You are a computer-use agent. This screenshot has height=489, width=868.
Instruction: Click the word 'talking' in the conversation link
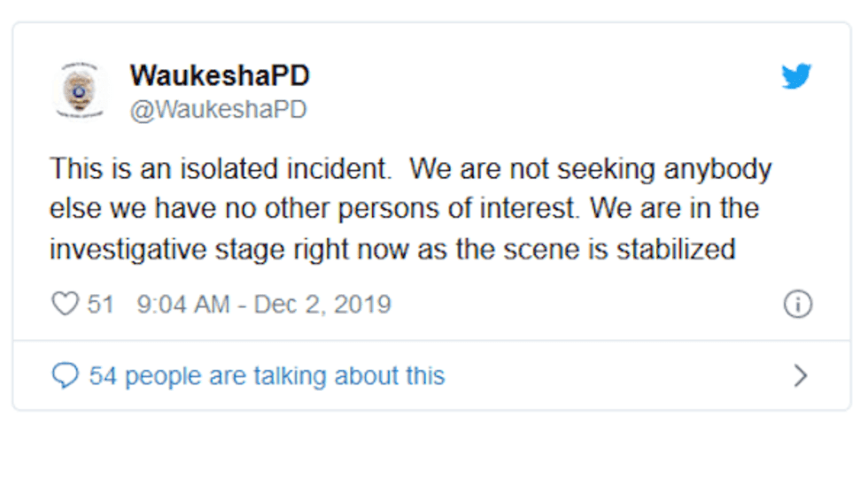[x=298, y=376]
